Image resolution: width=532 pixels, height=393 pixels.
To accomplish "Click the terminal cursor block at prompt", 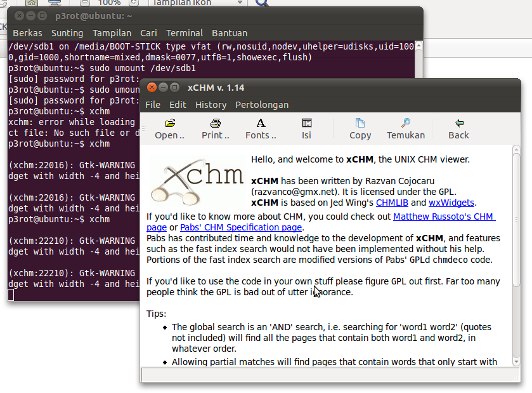I will pos(11,295).
